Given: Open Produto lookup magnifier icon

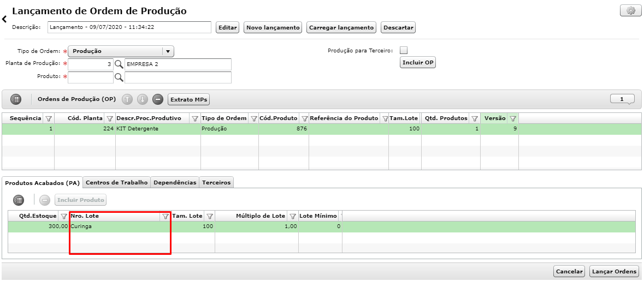Looking at the screenshot, I should pyautogui.click(x=119, y=77).
